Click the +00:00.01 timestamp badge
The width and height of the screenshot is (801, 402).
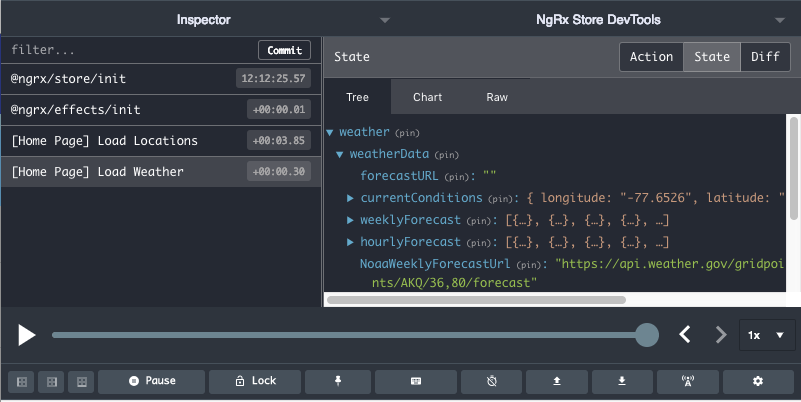(279, 109)
